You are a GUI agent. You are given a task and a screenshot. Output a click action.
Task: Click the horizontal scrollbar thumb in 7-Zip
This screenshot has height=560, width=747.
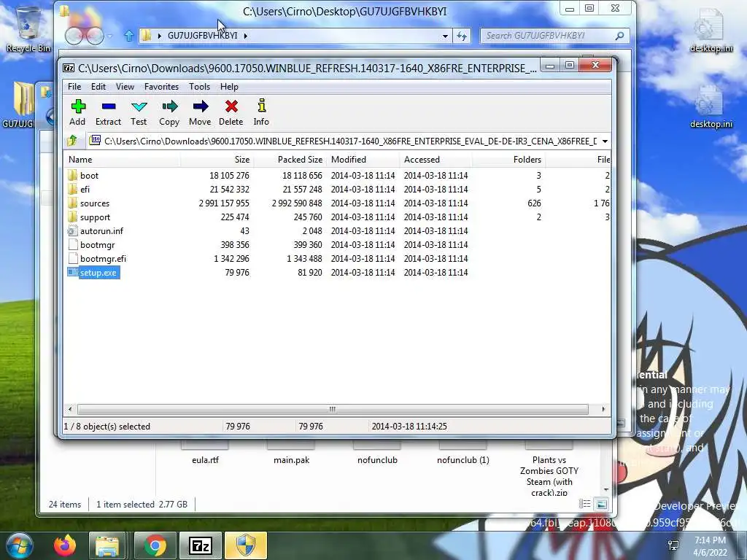click(333, 409)
